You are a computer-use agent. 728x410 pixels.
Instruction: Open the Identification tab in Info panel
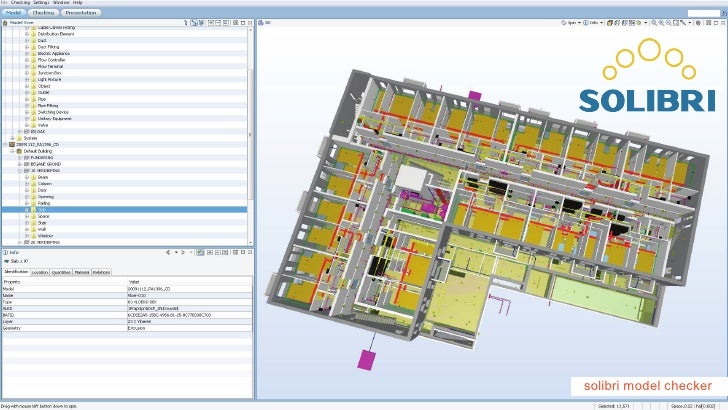(x=16, y=272)
